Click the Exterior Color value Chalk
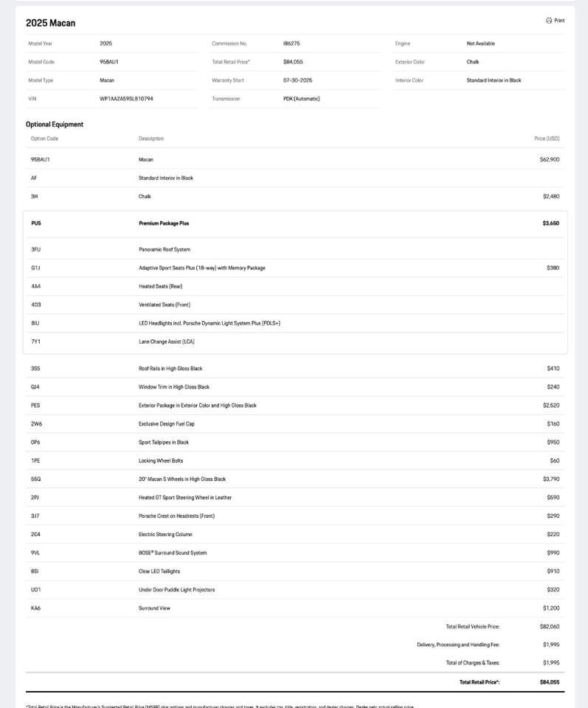This screenshot has width=588, height=708. [x=473, y=62]
